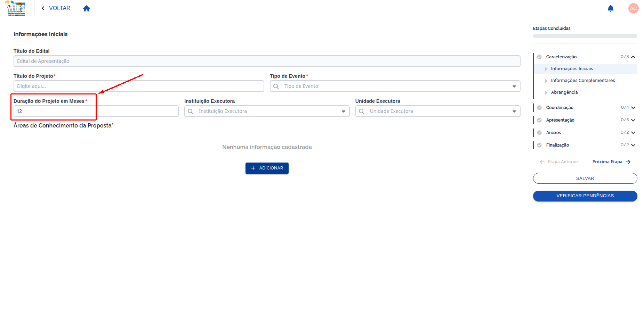Image resolution: width=644 pixels, height=323 pixels.
Task: Click the Anexos check-circle status icon
Action: 539,133
